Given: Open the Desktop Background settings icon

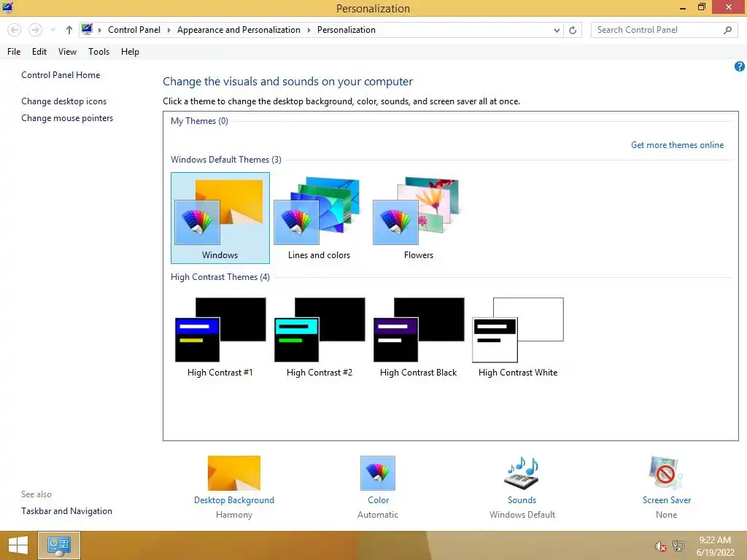Looking at the screenshot, I should tap(234, 472).
